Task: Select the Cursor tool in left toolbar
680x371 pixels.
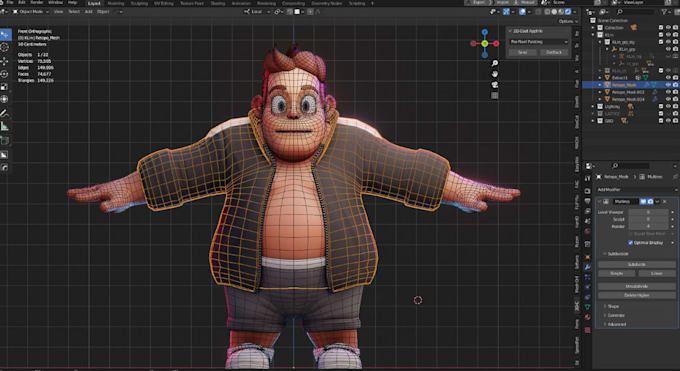Action: pyautogui.click(x=4, y=47)
